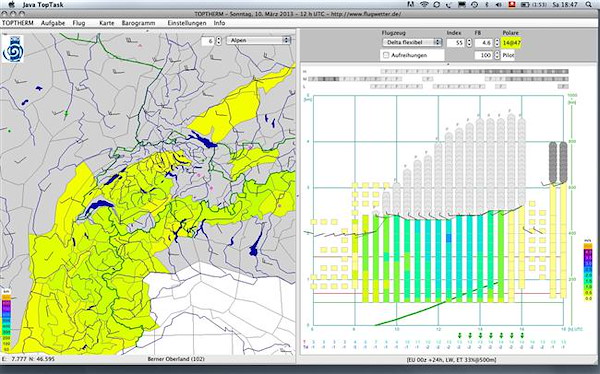Toggle the Aufreihungen checkbox

click(x=386, y=55)
